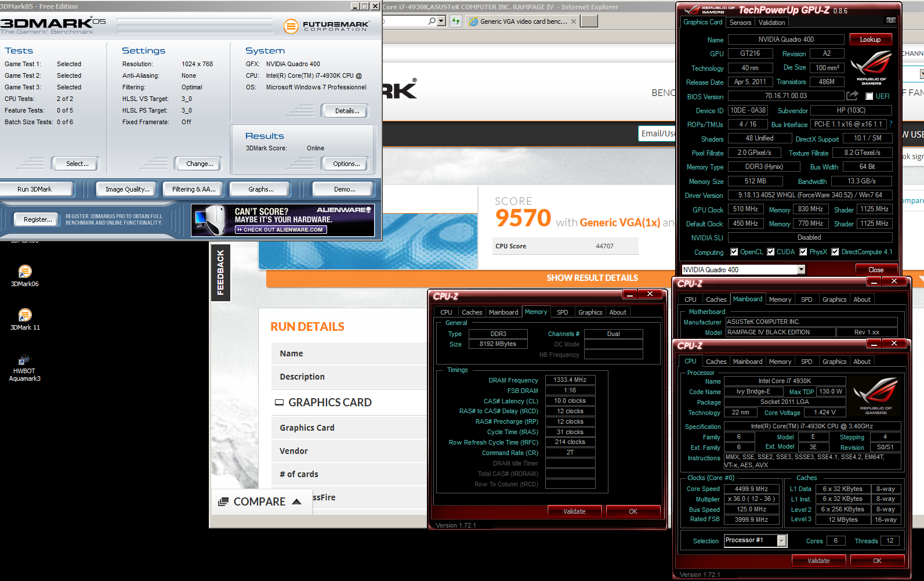
Task: Click Run 3DMark button
Action: click(35, 189)
